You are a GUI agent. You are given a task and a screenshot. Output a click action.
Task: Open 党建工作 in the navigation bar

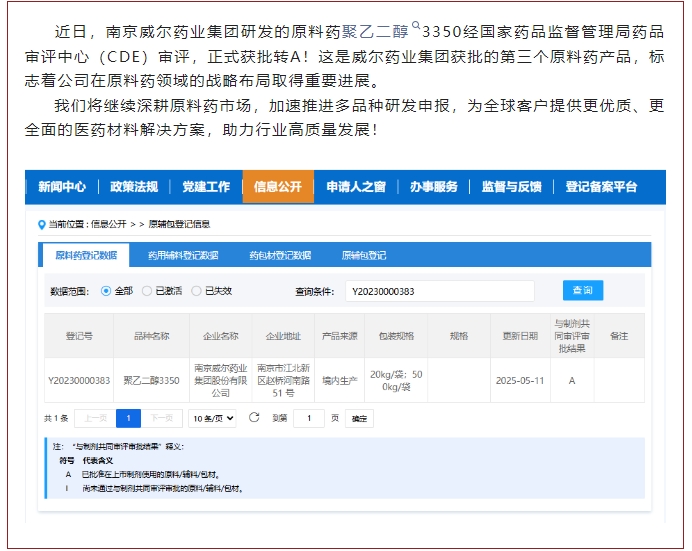(x=206, y=187)
